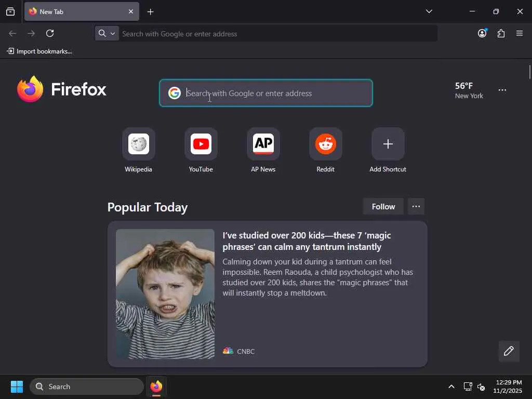Open the customize new tab pencil icon
This screenshot has width=532, height=399.
[x=509, y=351]
